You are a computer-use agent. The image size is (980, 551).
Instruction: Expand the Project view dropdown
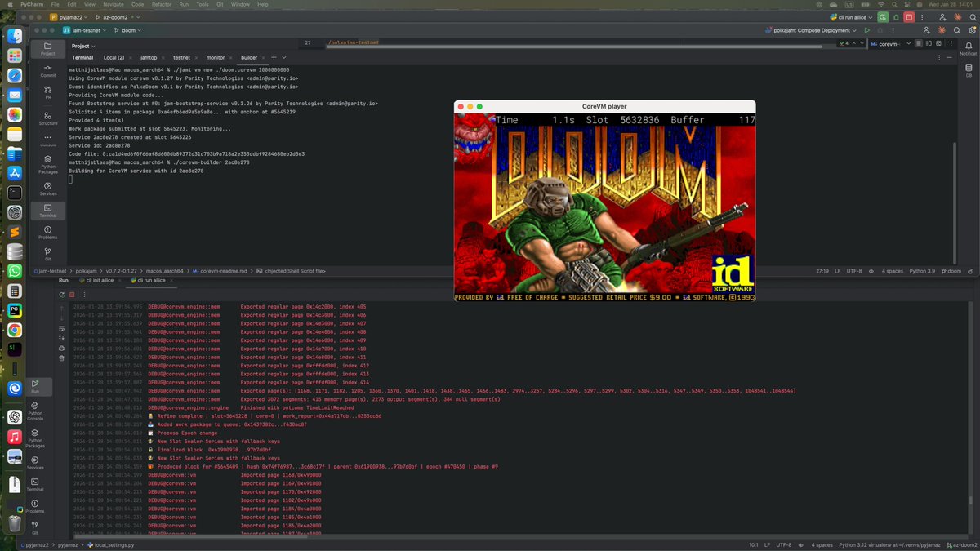pos(82,47)
